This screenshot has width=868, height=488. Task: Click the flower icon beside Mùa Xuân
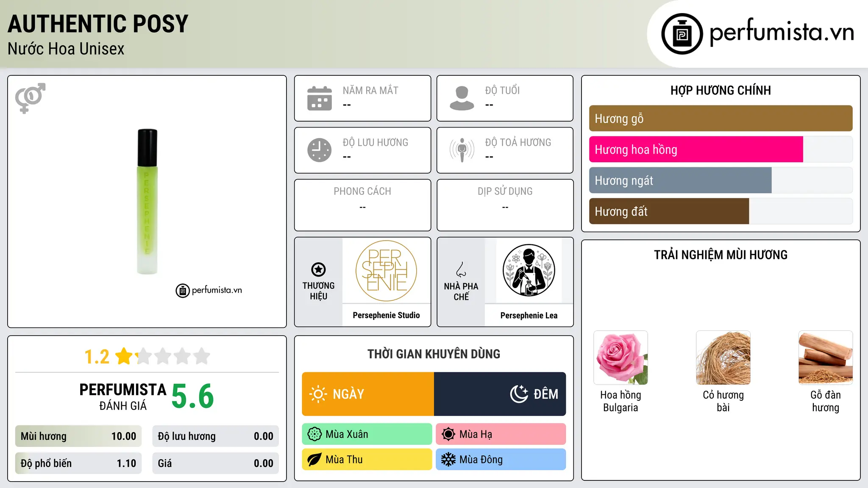coord(314,434)
